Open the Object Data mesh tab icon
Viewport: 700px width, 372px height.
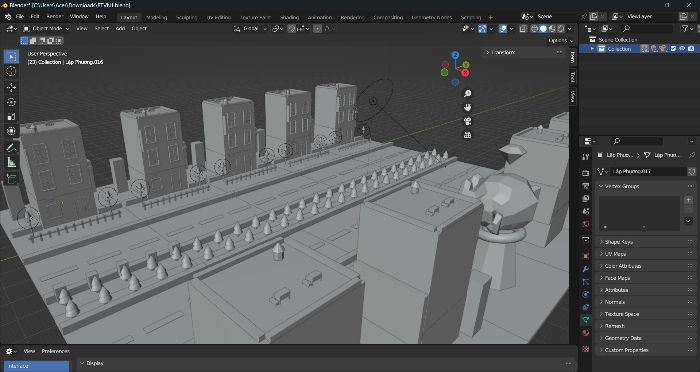point(586,320)
